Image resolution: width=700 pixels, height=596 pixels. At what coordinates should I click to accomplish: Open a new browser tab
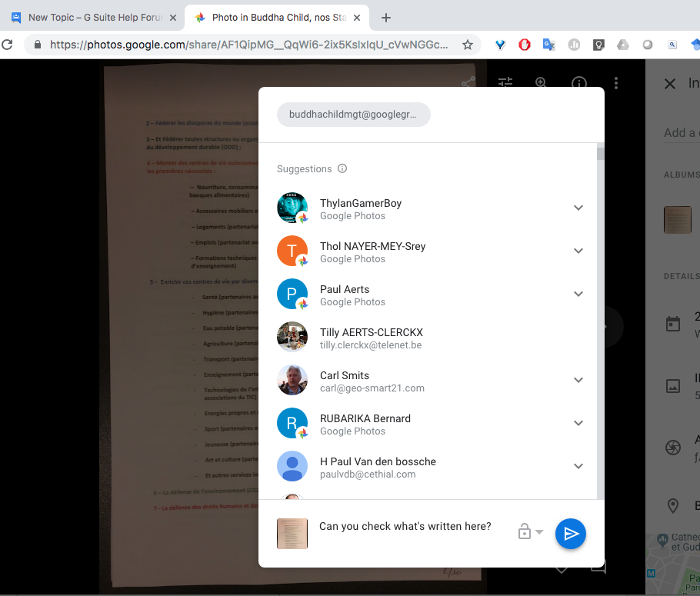(x=386, y=18)
